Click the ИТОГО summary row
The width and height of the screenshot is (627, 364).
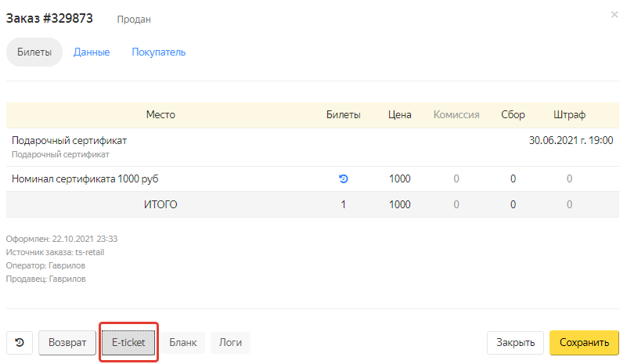coord(160,205)
